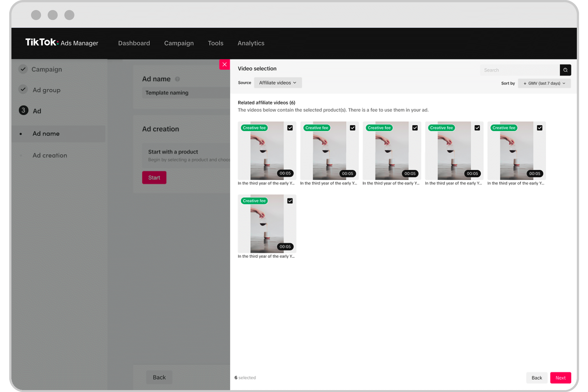Click the close button on video selection modal

[x=225, y=64]
